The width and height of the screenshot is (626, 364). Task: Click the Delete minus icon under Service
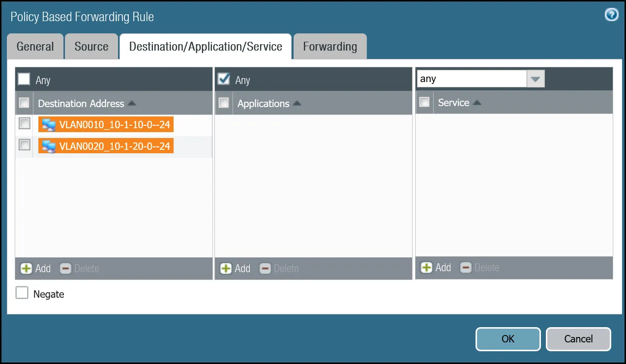[466, 267]
